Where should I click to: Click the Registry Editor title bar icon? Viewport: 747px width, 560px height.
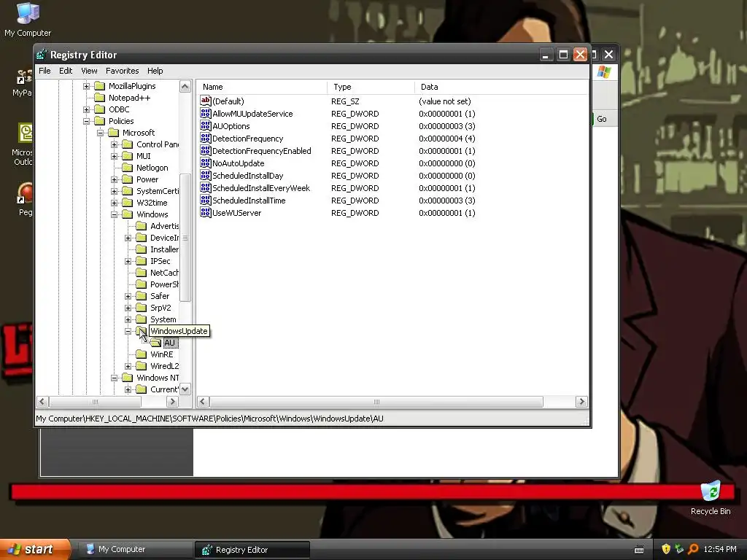coord(42,55)
